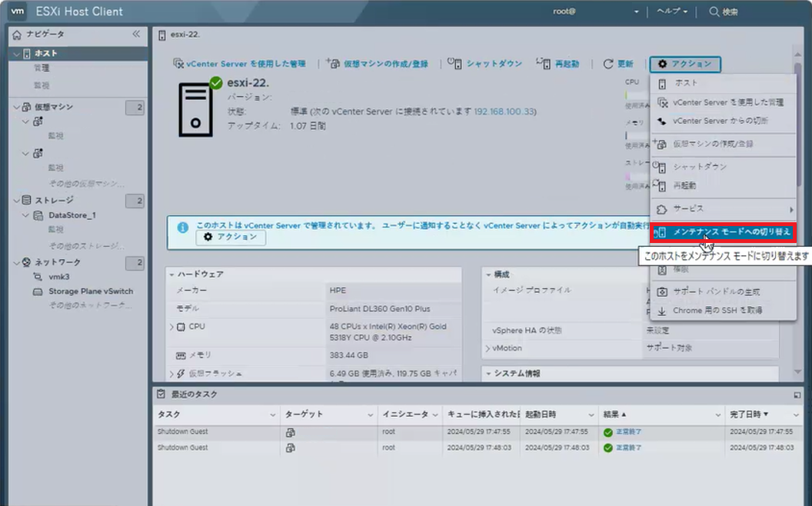The image size is (812, 506).
Task: Open 管理 under ホスト
Action: [42, 68]
